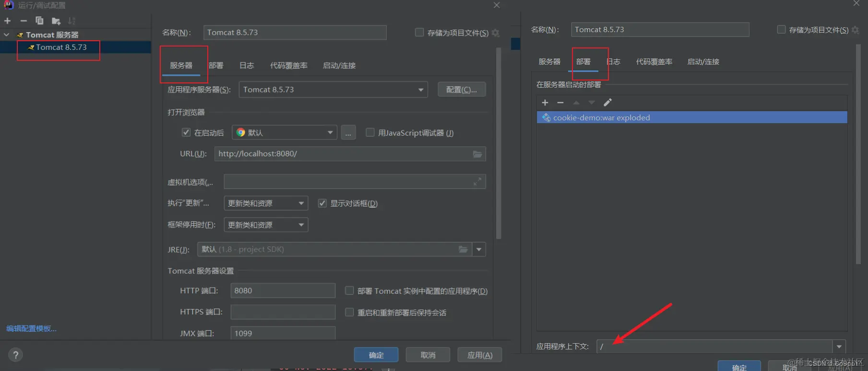Screen dimensions: 868x371
Task: Click the 虚拟机选项 input field
Action: tap(355, 182)
